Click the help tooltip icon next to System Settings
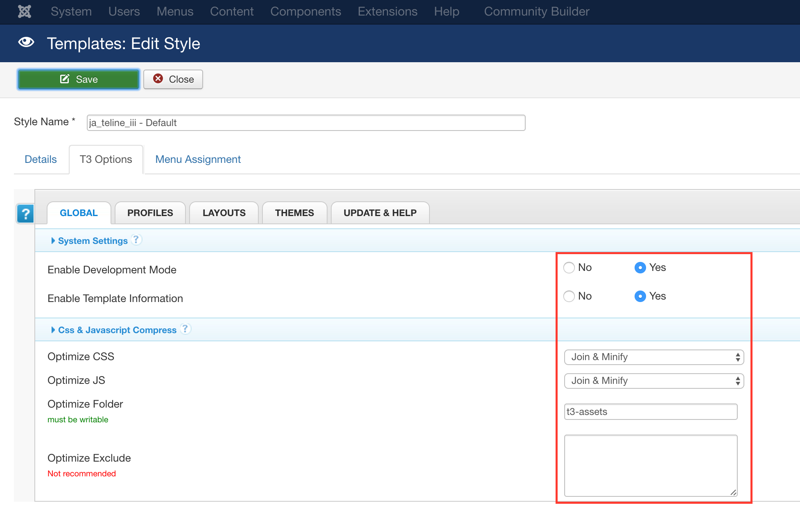The width and height of the screenshot is (800, 532). [x=136, y=240]
